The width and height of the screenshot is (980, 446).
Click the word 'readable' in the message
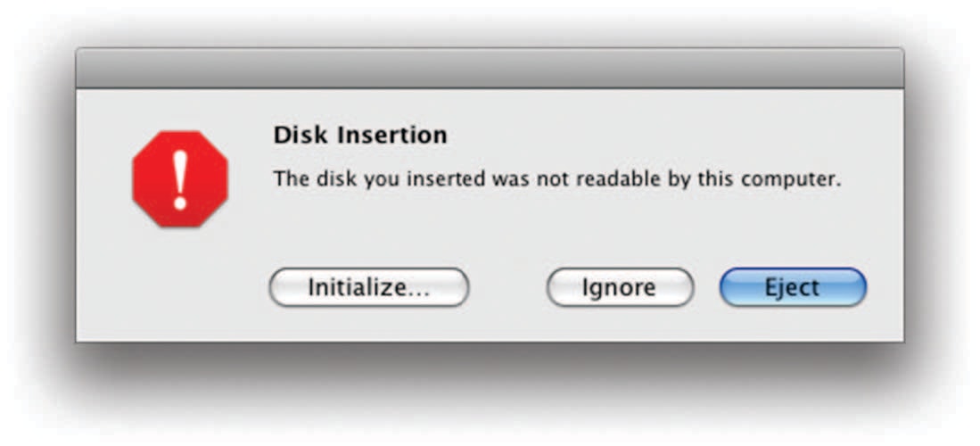click(619, 178)
